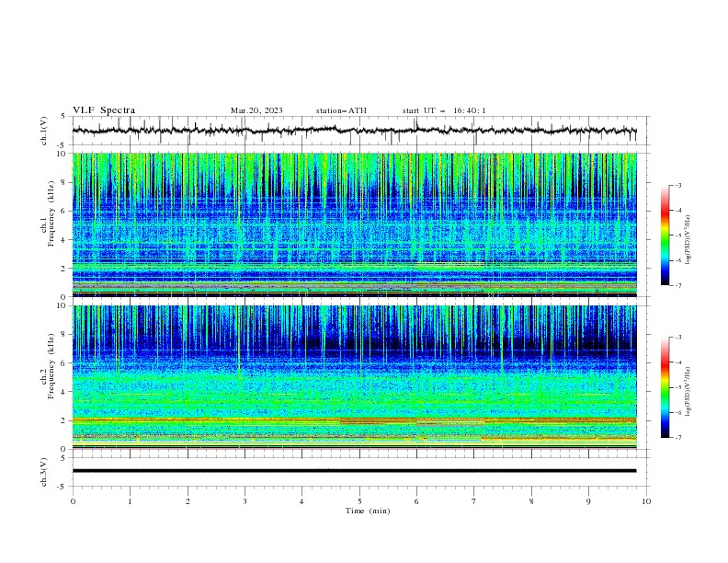Click the "9" label on the Time axis
The width and height of the screenshot is (728, 563).
588,501
